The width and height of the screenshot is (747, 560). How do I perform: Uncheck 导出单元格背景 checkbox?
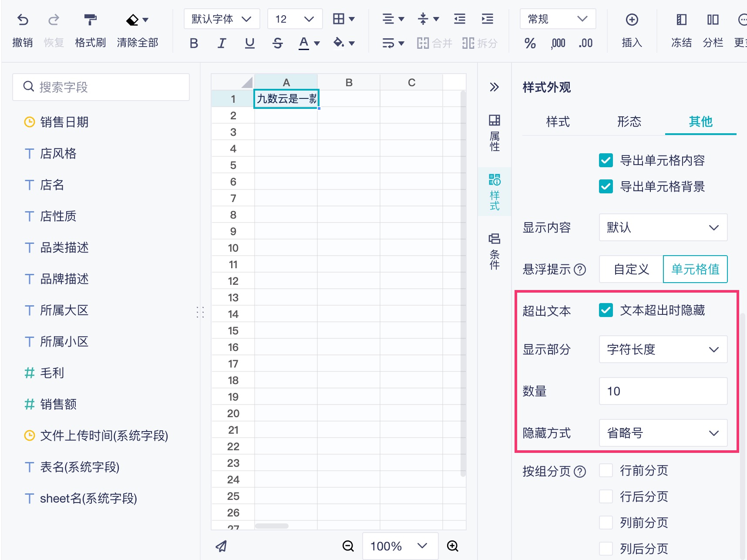606,186
